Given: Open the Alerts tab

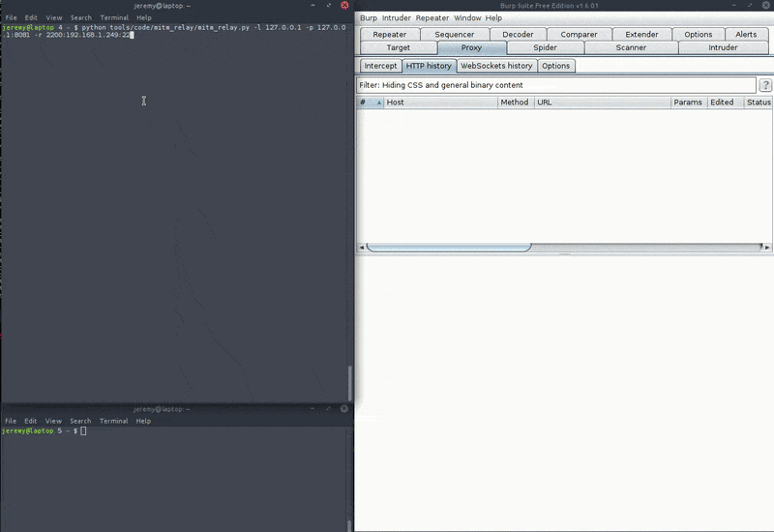Looking at the screenshot, I should tap(746, 34).
